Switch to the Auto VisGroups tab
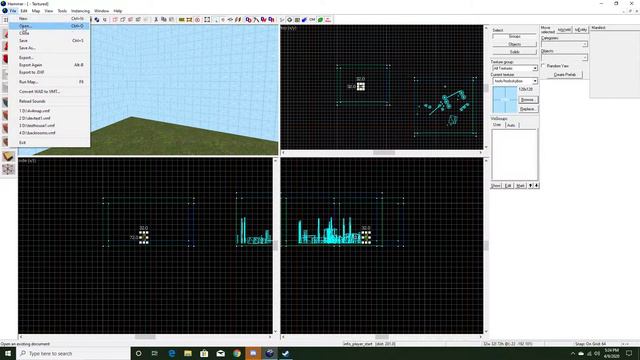 click(511, 125)
